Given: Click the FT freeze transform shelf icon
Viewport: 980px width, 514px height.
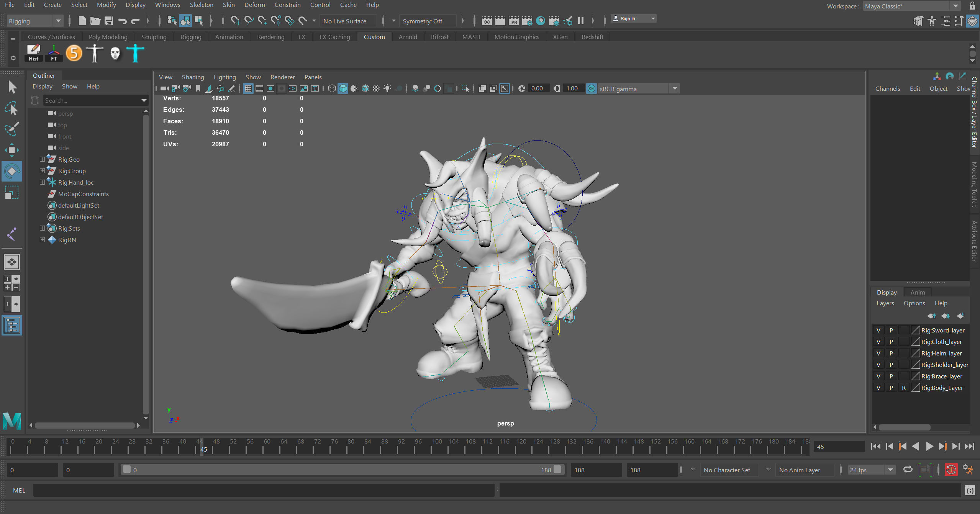Looking at the screenshot, I should coord(54,53).
